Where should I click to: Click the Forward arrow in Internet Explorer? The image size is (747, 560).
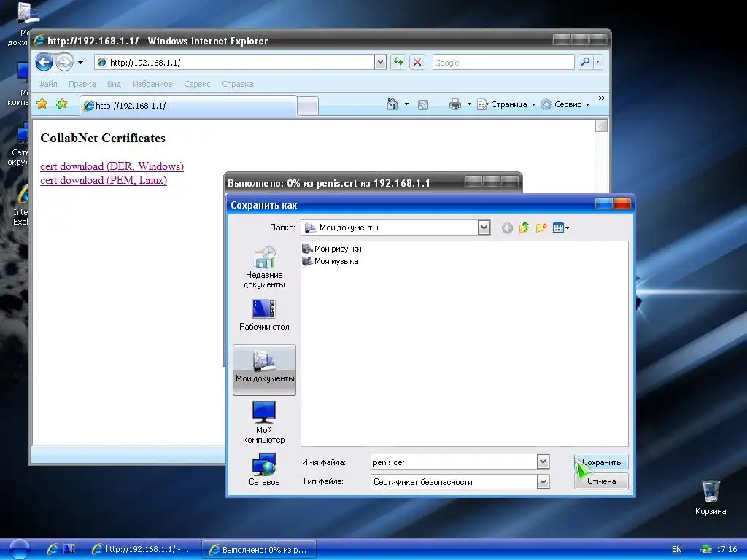64,63
